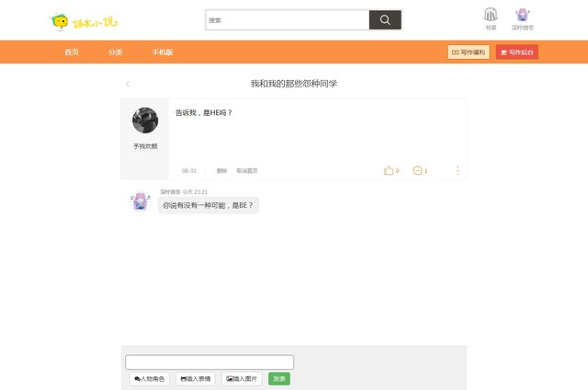Viewport: 588px width, 390px height.
Task: Click the 删除 link under the post
Action: (221, 171)
